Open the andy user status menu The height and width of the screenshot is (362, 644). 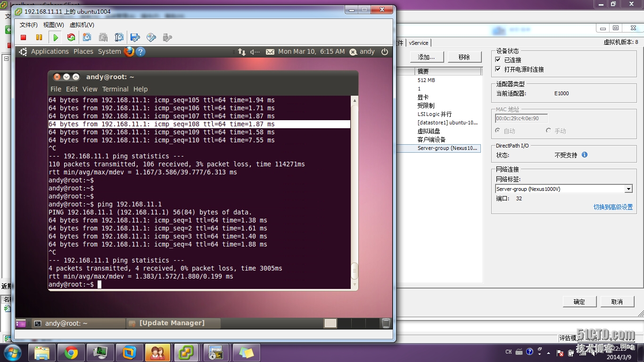coord(362,51)
